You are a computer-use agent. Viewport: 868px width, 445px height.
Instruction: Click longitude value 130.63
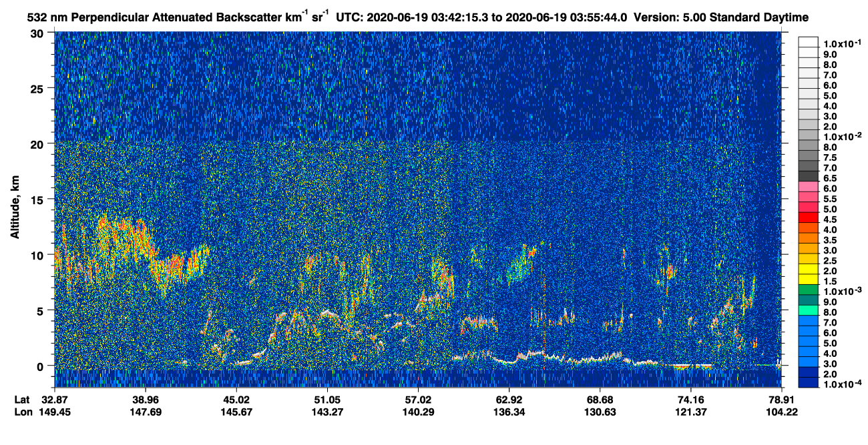point(600,412)
